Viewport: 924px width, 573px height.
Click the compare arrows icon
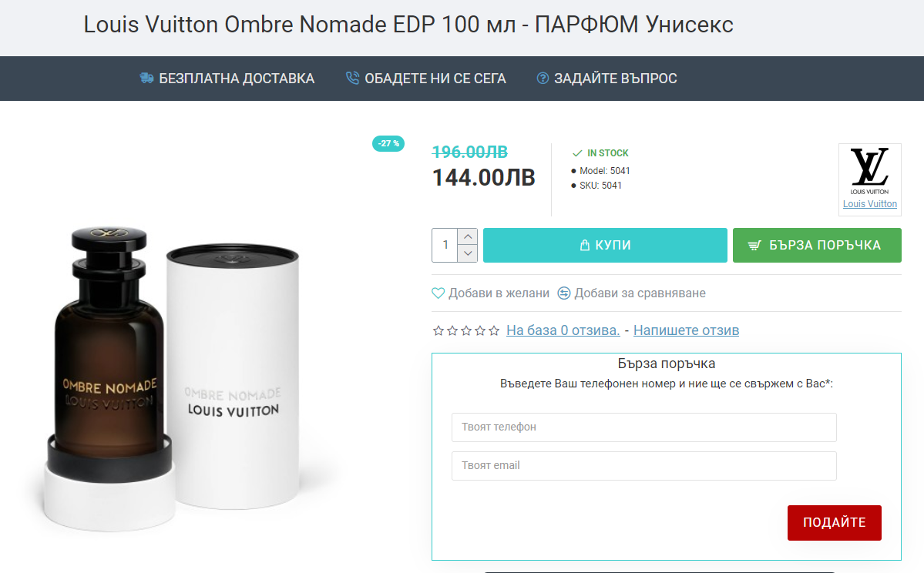pos(564,293)
